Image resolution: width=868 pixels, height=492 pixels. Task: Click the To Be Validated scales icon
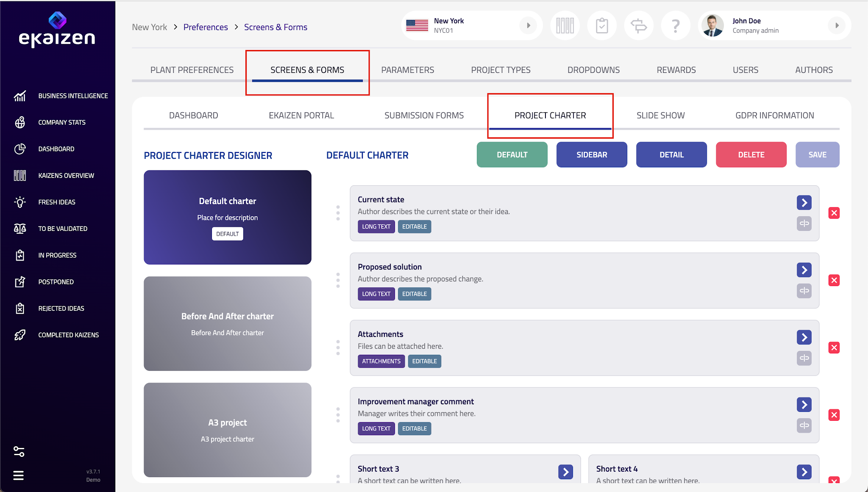[x=20, y=229]
